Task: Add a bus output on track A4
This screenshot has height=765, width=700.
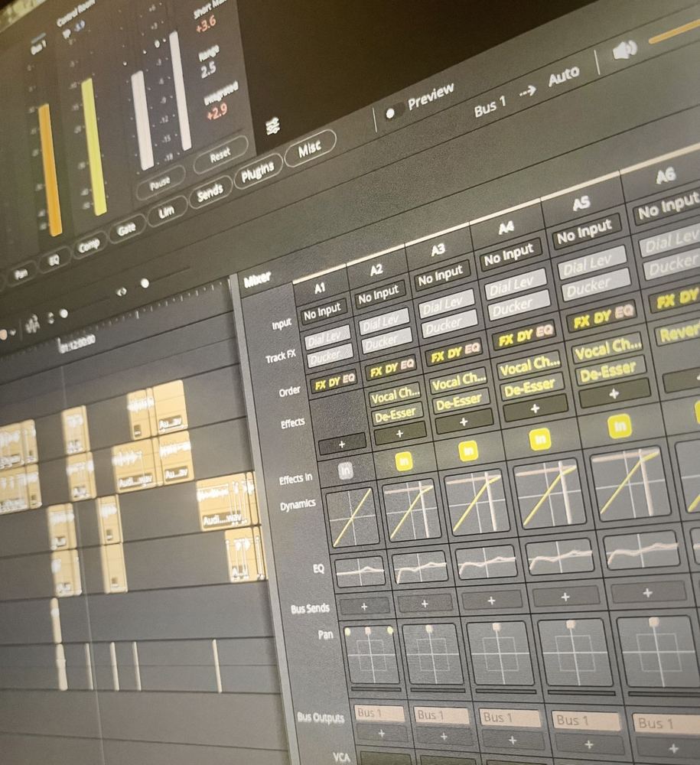Action: (589, 744)
